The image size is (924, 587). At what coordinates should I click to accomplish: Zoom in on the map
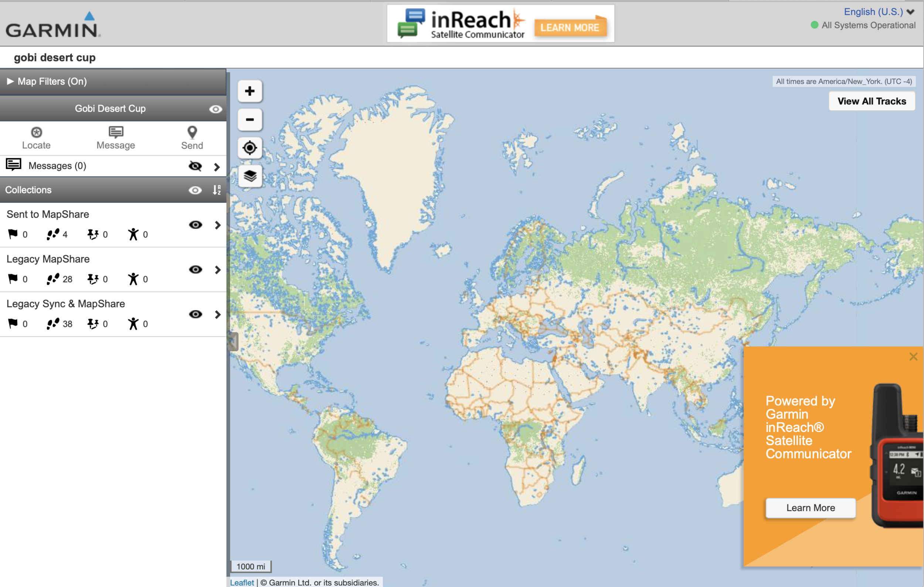point(250,91)
